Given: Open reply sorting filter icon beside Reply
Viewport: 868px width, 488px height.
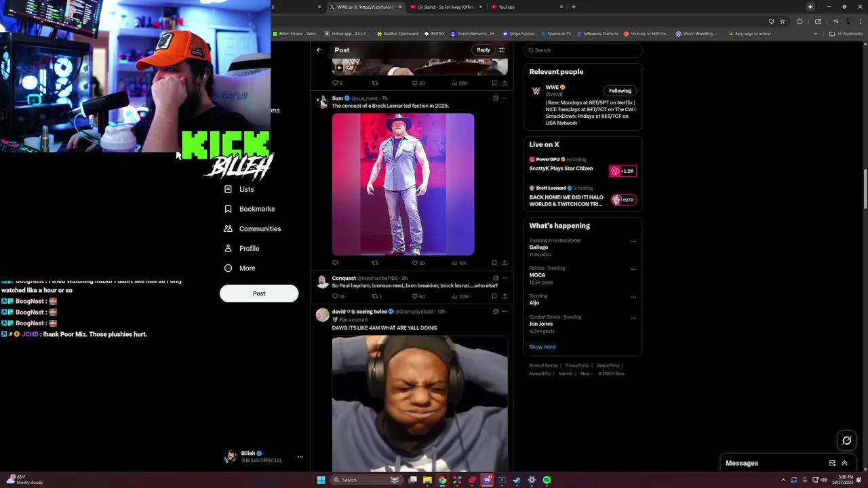Looking at the screenshot, I should 502,50.
